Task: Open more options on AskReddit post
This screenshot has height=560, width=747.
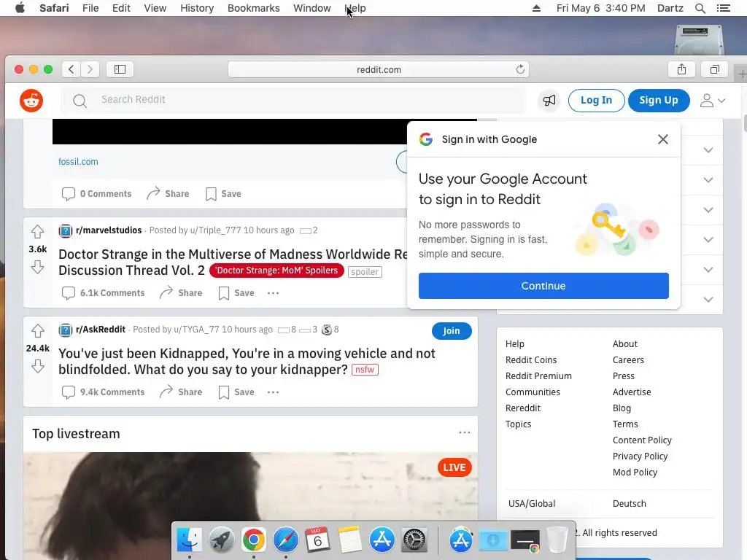Action: (x=273, y=392)
